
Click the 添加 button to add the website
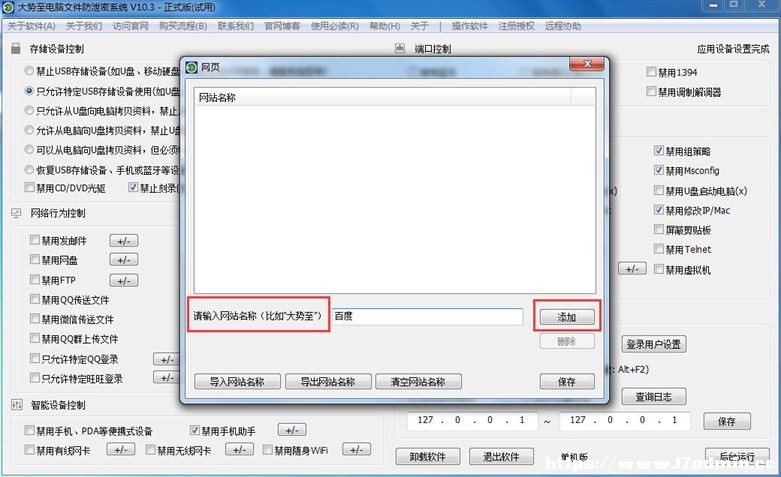coord(567,317)
